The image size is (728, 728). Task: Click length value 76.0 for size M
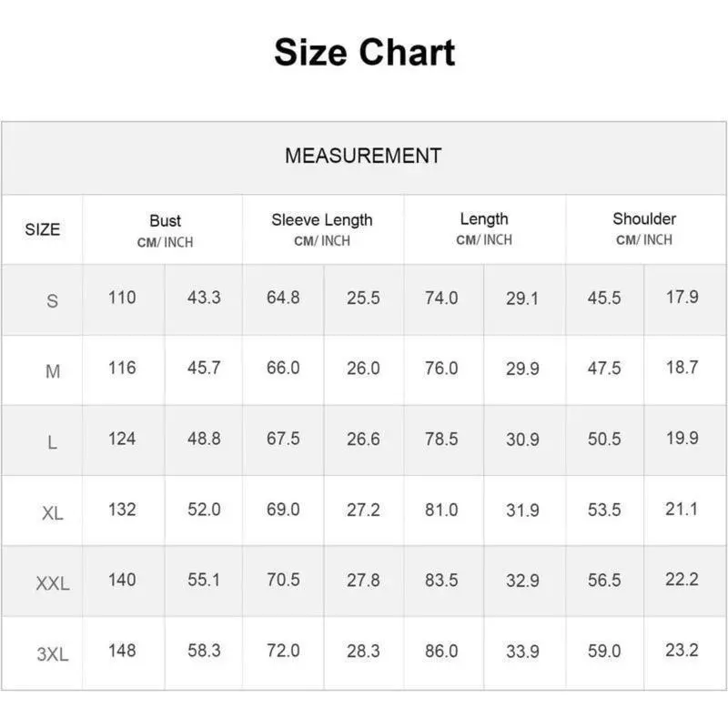pos(441,369)
